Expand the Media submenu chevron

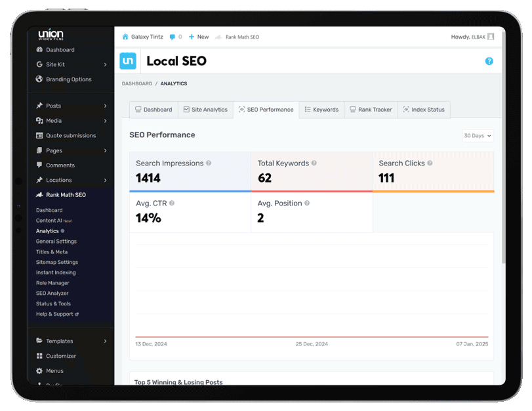pos(105,121)
